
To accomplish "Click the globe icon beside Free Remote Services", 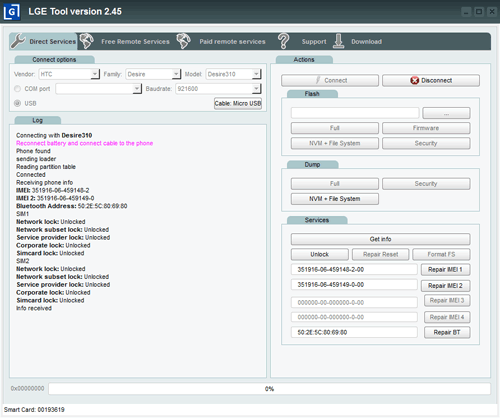I will (x=87, y=41).
